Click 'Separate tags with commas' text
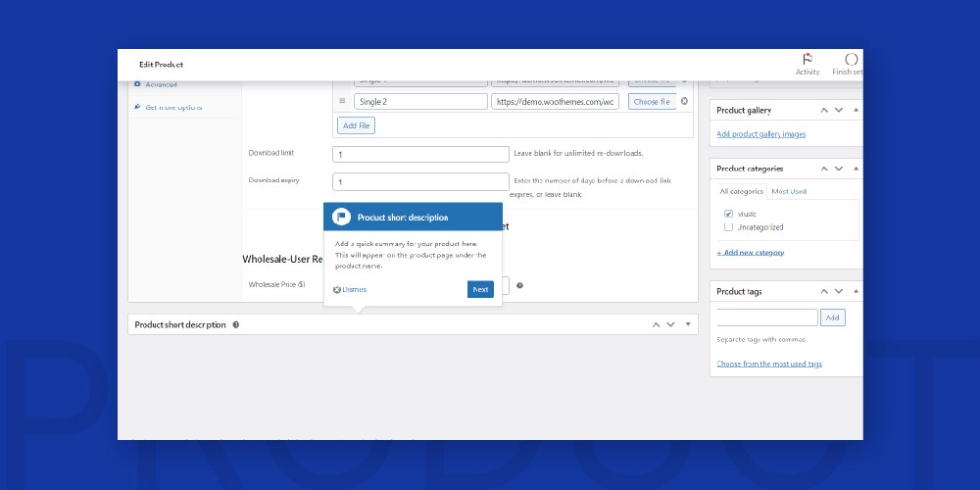Screen dimensions: 980x490 click(x=760, y=340)
